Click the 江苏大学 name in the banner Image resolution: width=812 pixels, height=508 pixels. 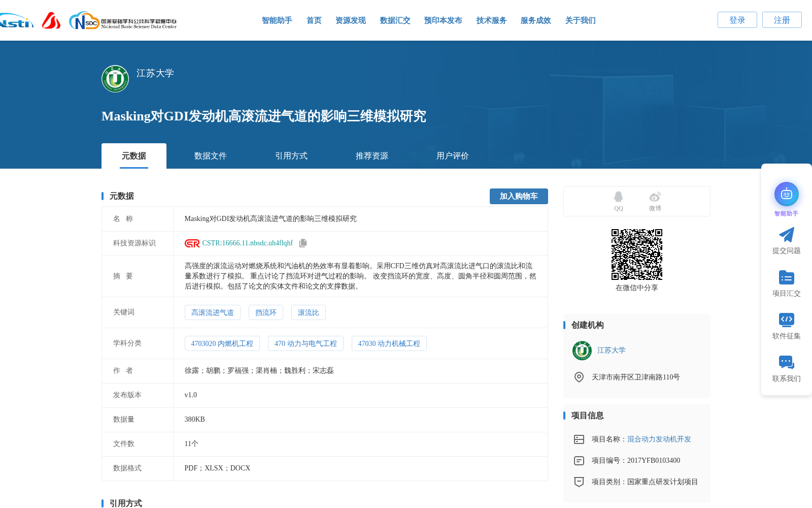155,73
